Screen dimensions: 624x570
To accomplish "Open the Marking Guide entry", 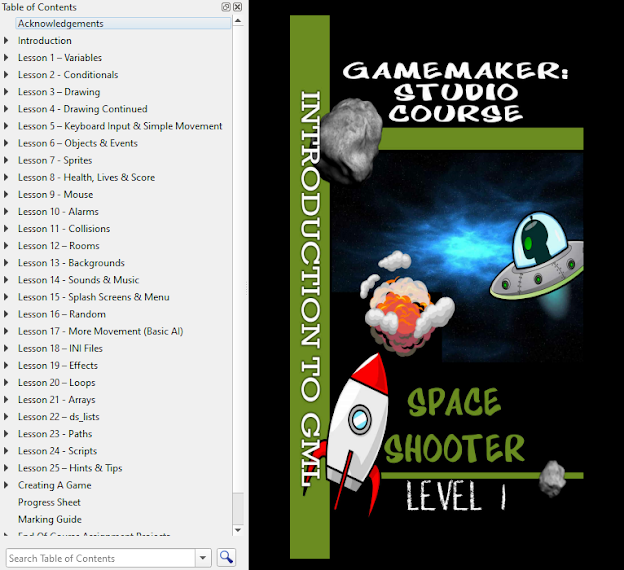I will coord(50,519).
